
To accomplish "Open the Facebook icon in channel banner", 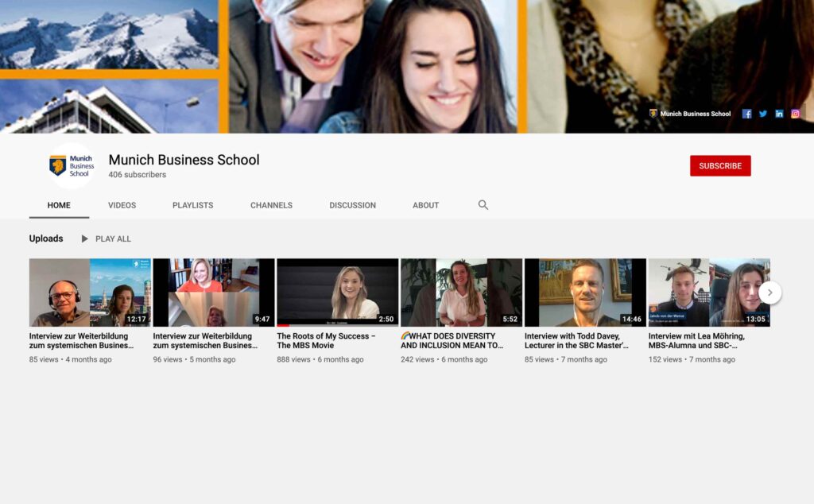I will pyautogui.click(x=746, y=114).
